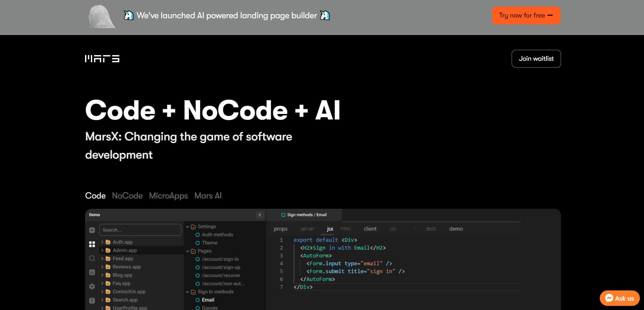The image size is (644, 310).
Task: Open the analytics bar chart icon in sidebar
Action: (92, 272)
